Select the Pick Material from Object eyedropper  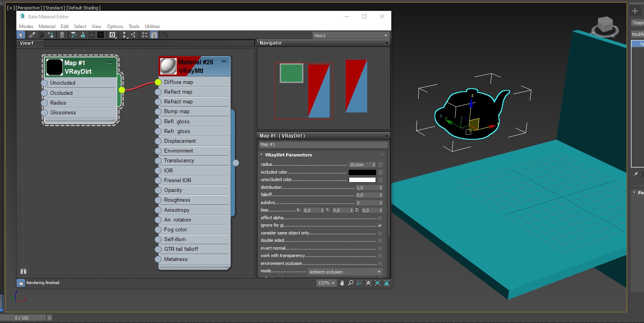click(x=32, y=35)
